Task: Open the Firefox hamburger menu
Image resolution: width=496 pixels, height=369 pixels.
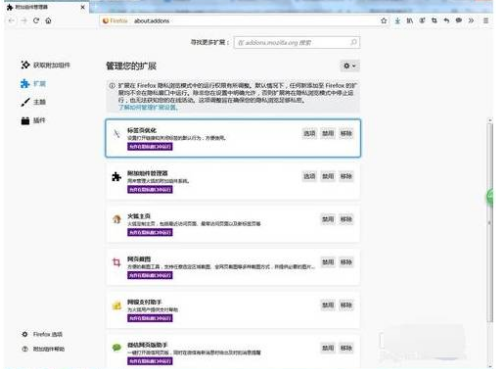Action: (486, 21)
